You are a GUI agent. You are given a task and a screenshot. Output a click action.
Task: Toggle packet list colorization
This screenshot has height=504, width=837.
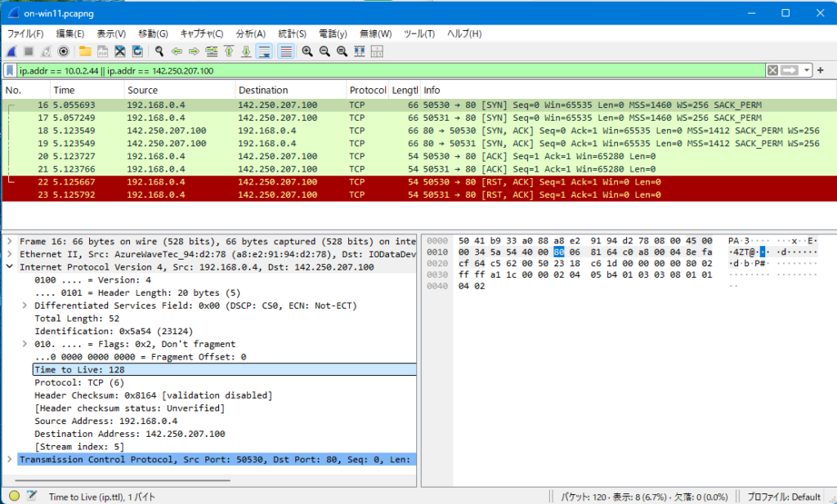point(286,51)
